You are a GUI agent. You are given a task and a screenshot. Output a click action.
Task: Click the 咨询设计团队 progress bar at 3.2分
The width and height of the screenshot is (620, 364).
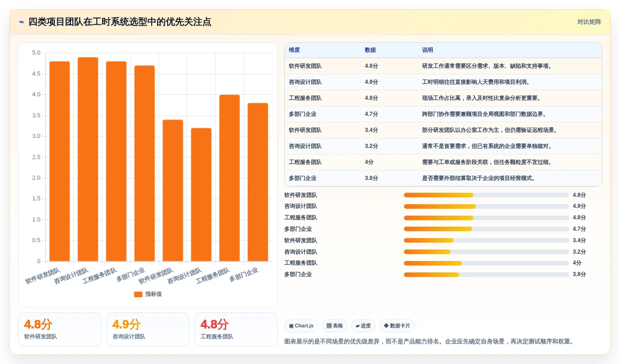tap(486, 252)
